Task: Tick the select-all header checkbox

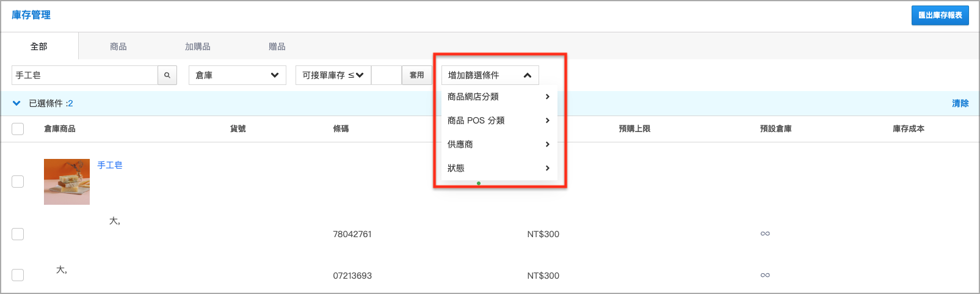Action: tap(18, 129)
